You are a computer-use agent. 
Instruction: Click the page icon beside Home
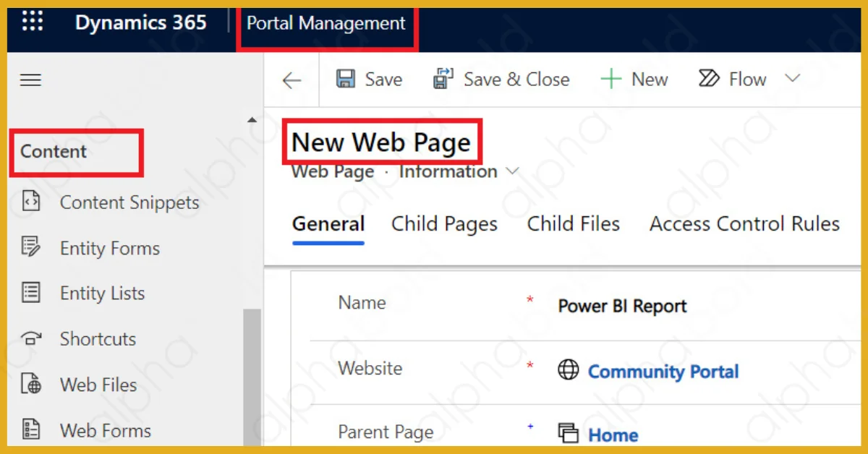pyautogui.click(x=569, y=433)
